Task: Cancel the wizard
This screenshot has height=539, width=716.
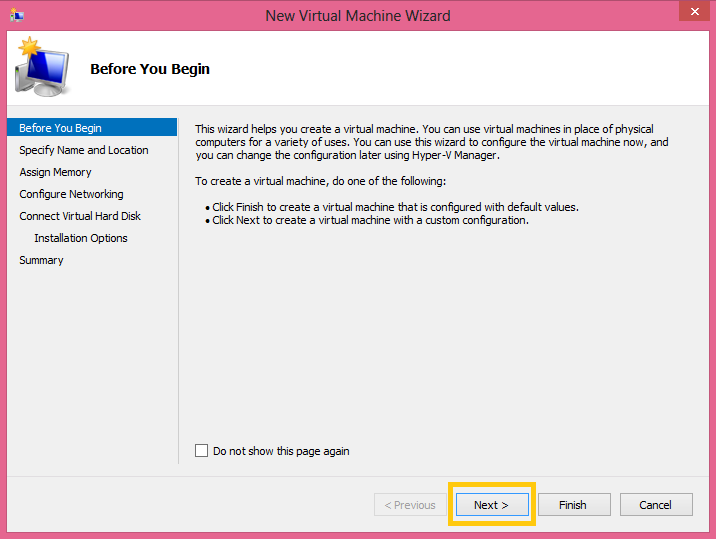Action: 656,504
